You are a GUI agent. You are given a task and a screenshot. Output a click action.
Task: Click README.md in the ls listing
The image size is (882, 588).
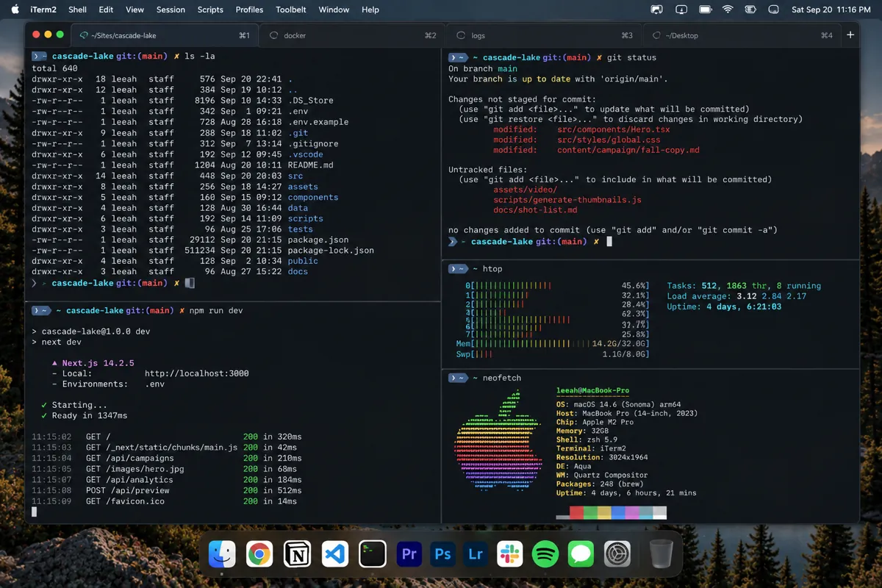(310, 165)
